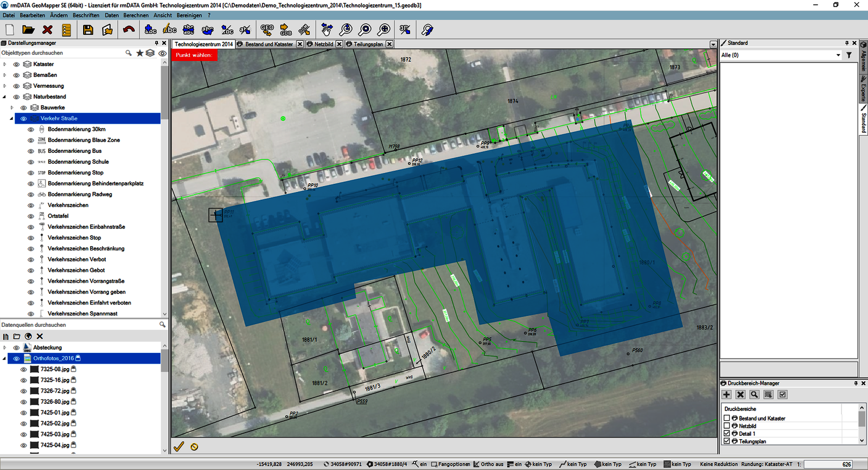Click the GDB export toolbar icon

coord(285,30)
